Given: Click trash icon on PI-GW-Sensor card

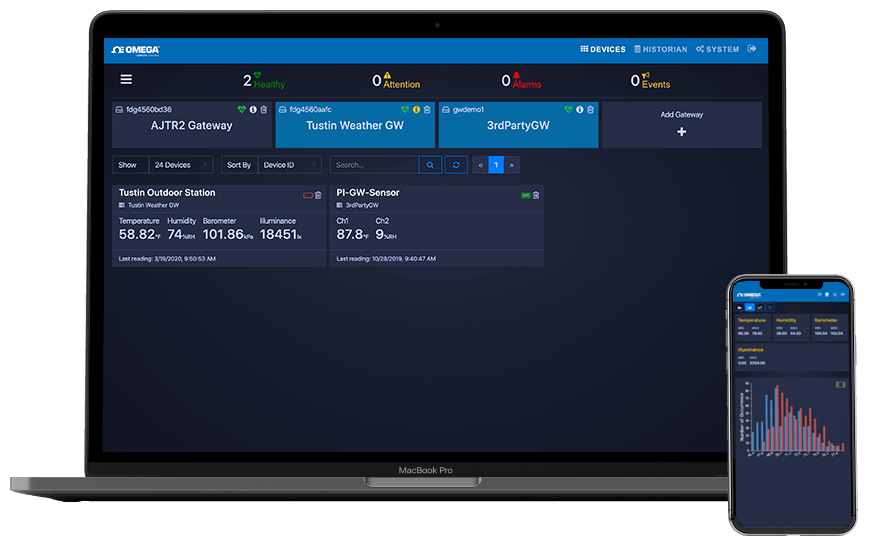Looking at the screenshot, I should tap(536, 195).
